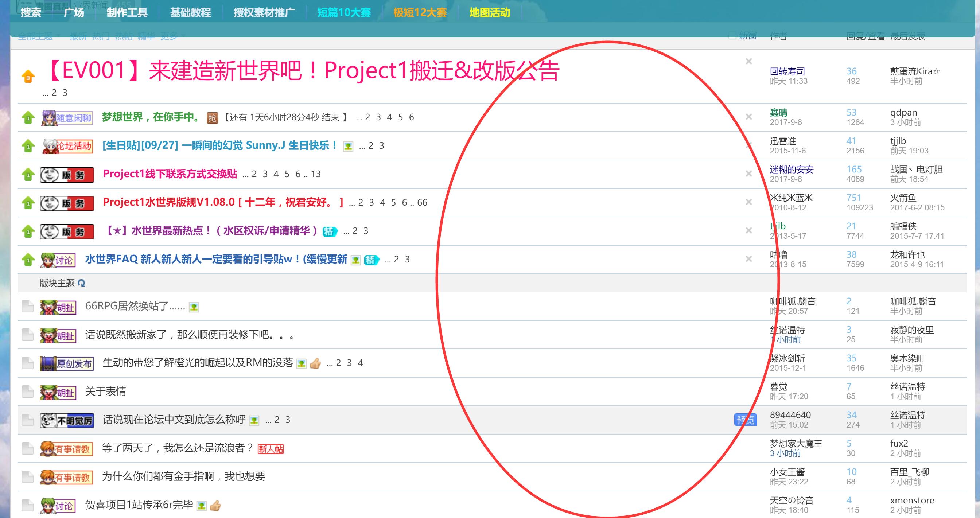Open thread 梦想世界，在你手中。
This screenshot has height=518, width=980.
pos(151,117)
